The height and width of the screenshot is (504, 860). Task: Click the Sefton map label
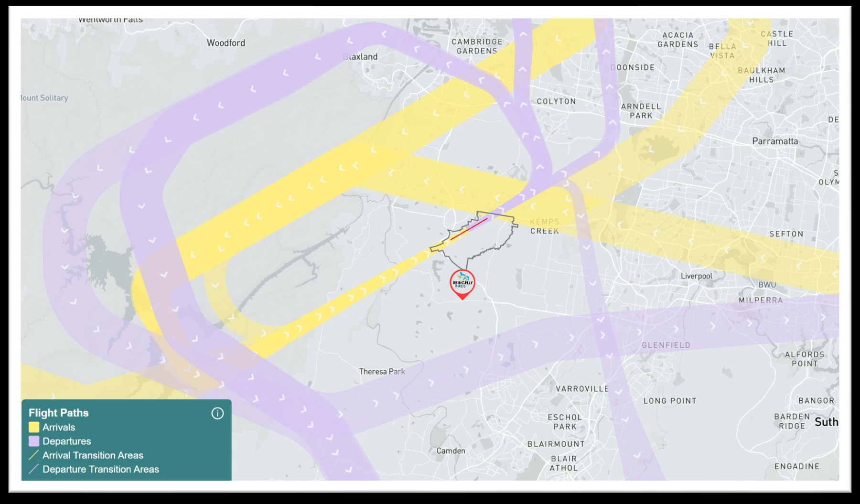(x=786, y=234)
